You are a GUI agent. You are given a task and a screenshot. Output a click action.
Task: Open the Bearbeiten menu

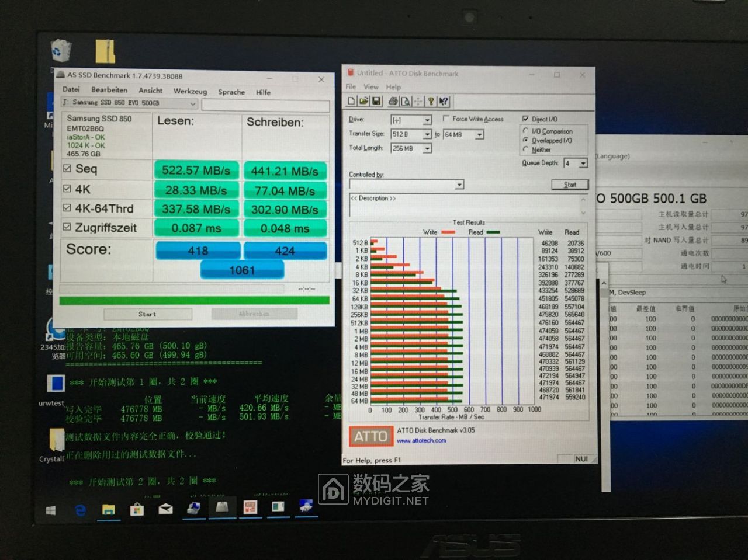[x=109, y=90]
